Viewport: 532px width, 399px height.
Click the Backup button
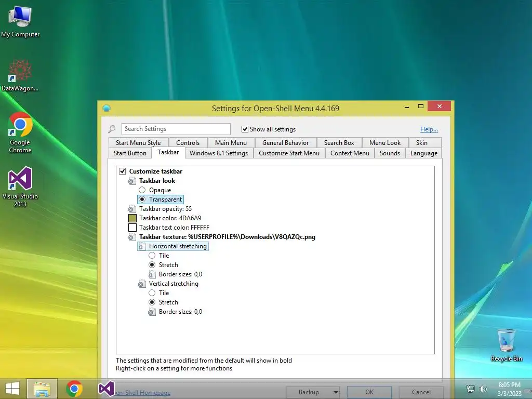point(309,392)
